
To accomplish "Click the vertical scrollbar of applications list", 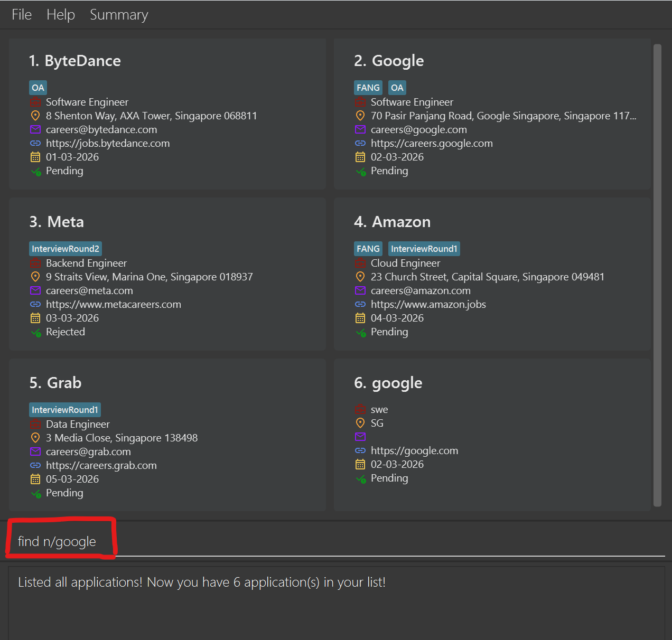I will click(x=657, y=275).
